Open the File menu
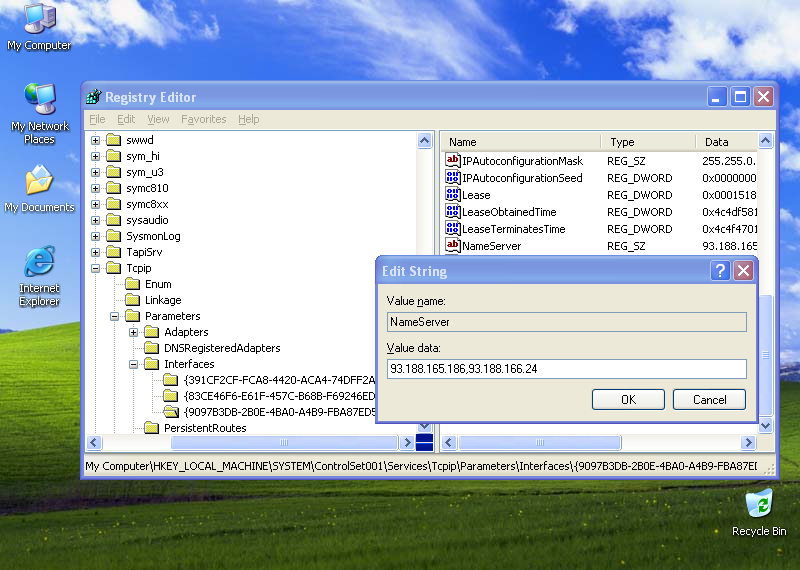 97,119
